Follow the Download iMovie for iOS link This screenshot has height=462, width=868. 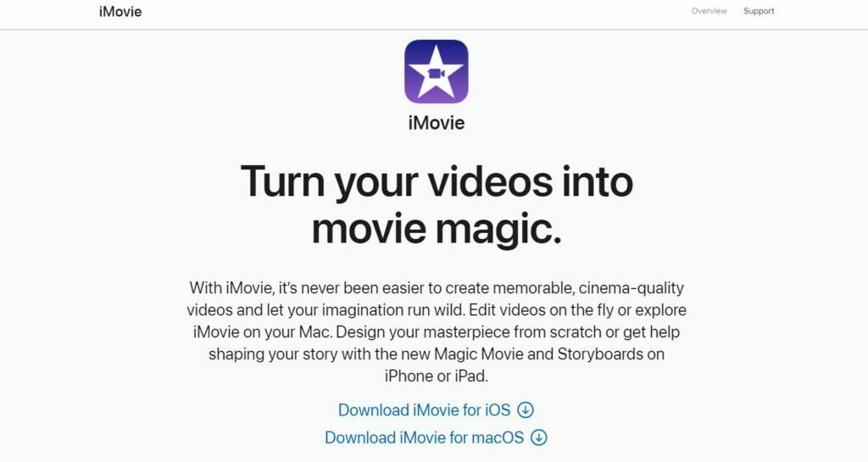coord(424,410)
